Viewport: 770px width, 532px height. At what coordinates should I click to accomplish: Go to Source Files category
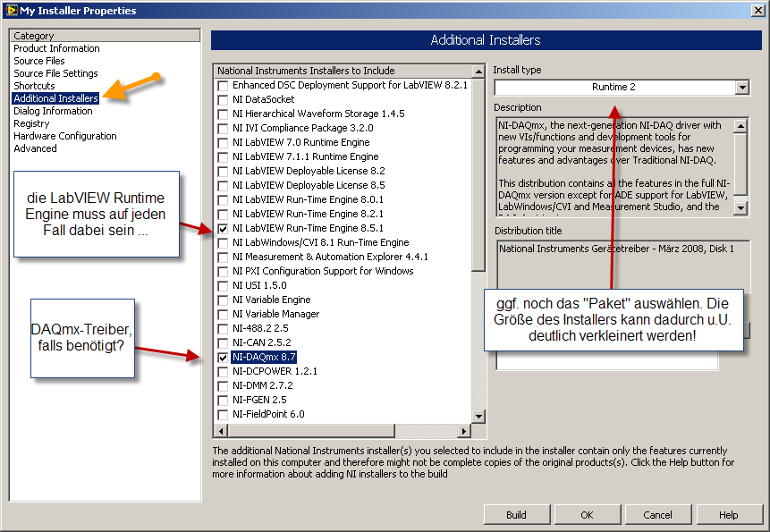[39, 61]
